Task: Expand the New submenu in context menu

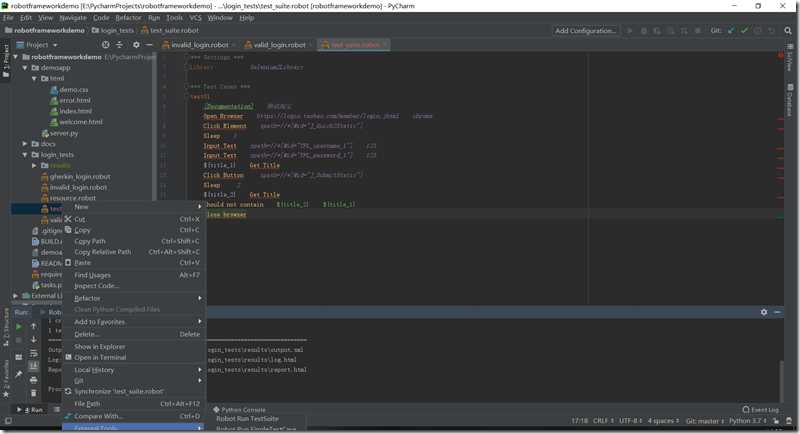Action: click(133, 207)
